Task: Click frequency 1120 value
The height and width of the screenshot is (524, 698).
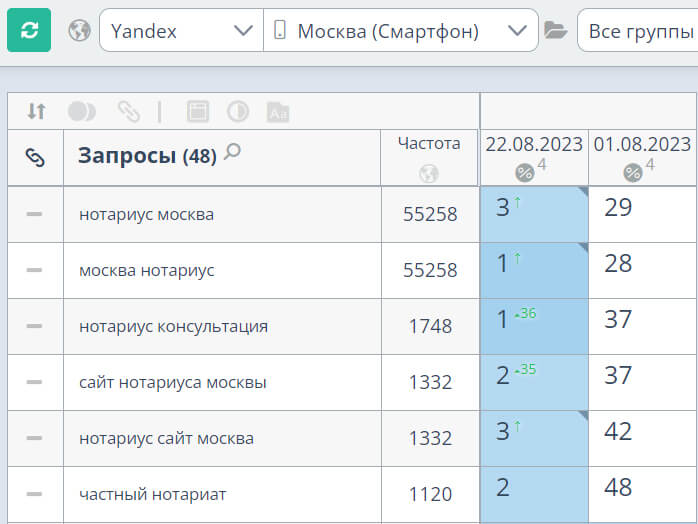Action: click(430, 495)
